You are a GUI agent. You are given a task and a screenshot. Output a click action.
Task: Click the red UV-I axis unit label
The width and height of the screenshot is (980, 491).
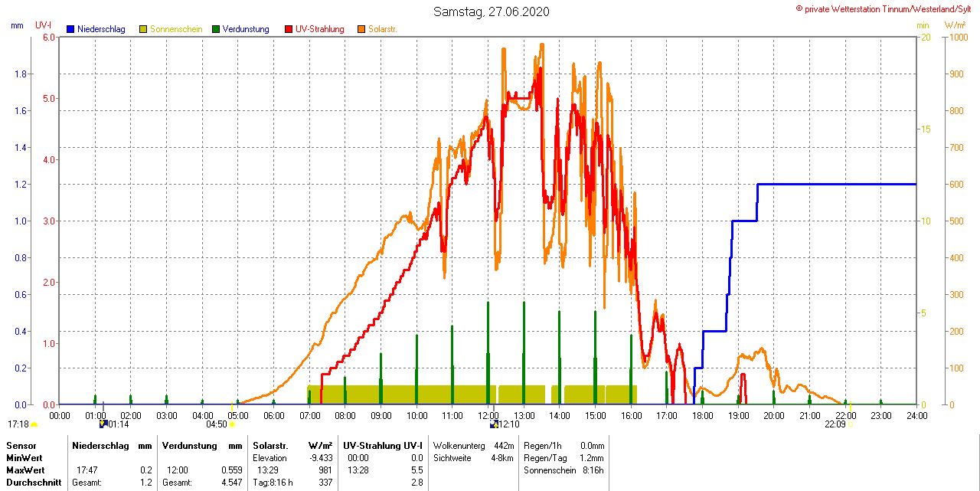44,25
